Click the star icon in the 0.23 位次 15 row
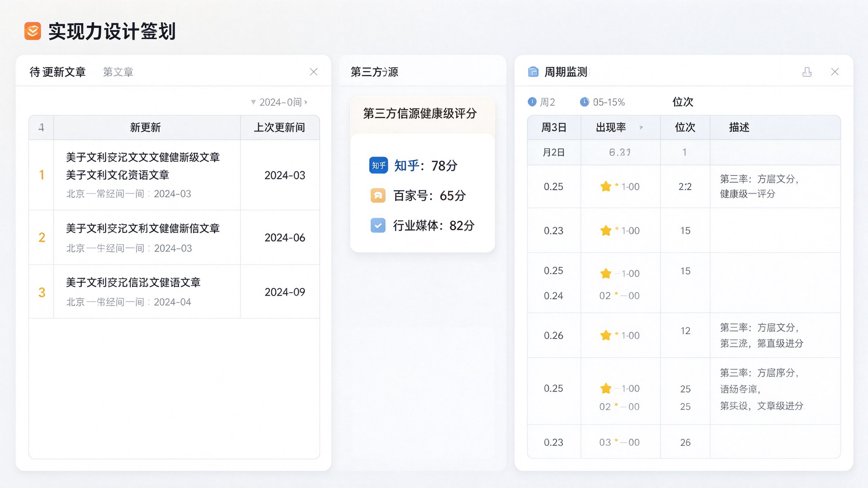This screenshot has width=868, height=488. [605, 231]
